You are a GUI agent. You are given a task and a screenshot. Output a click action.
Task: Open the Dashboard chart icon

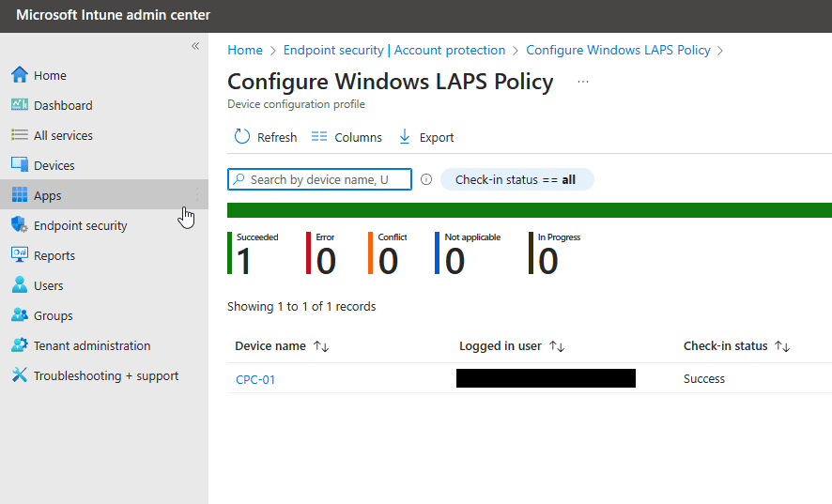coord(19,105)
